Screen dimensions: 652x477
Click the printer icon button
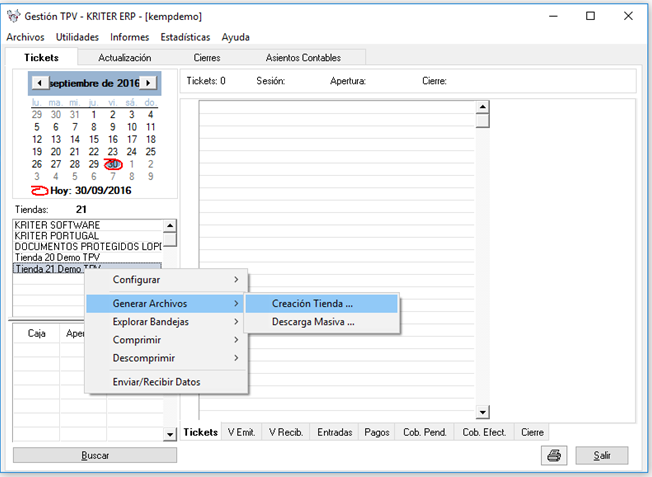point(553,455)
